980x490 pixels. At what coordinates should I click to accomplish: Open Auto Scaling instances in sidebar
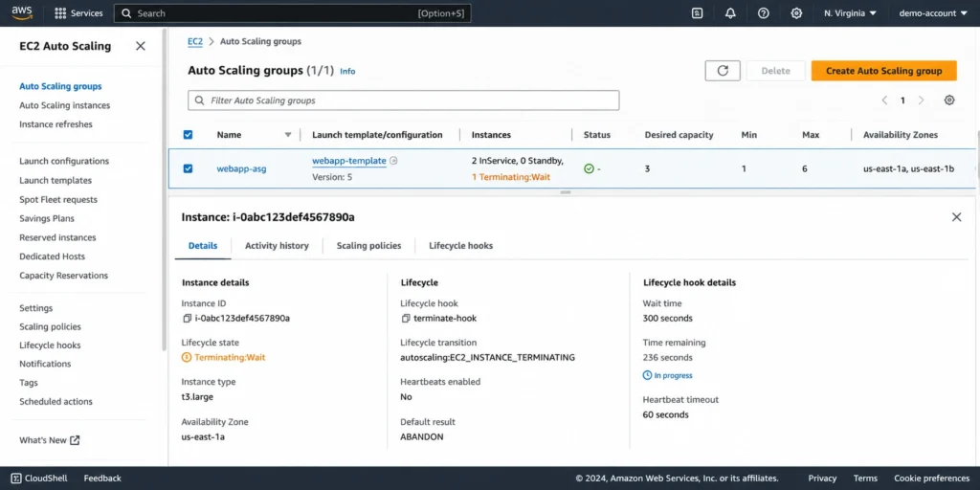64,105
